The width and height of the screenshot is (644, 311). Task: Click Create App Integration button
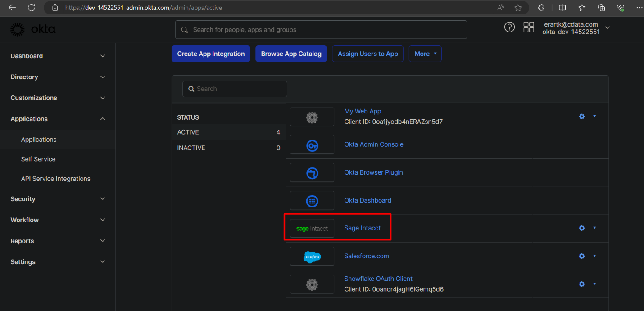211,54
